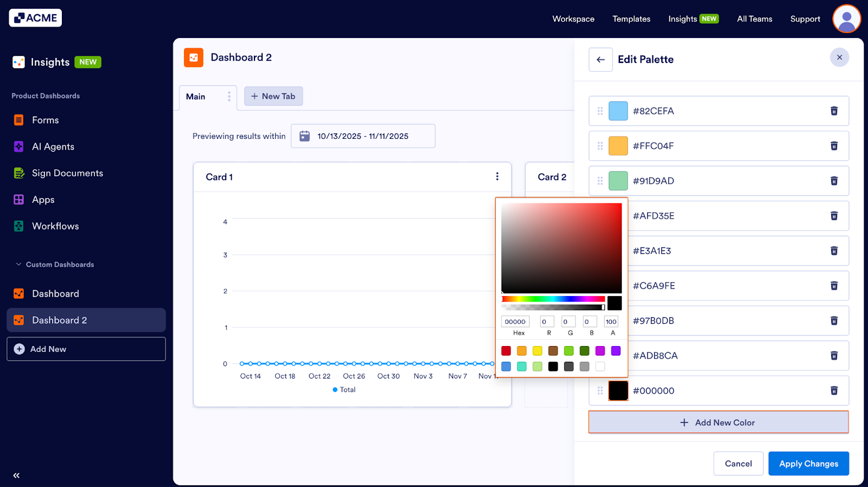The width and height of the screenshot is (868, 487).
Task: Open Templates in the top navigation
Action: coord(631,19)
